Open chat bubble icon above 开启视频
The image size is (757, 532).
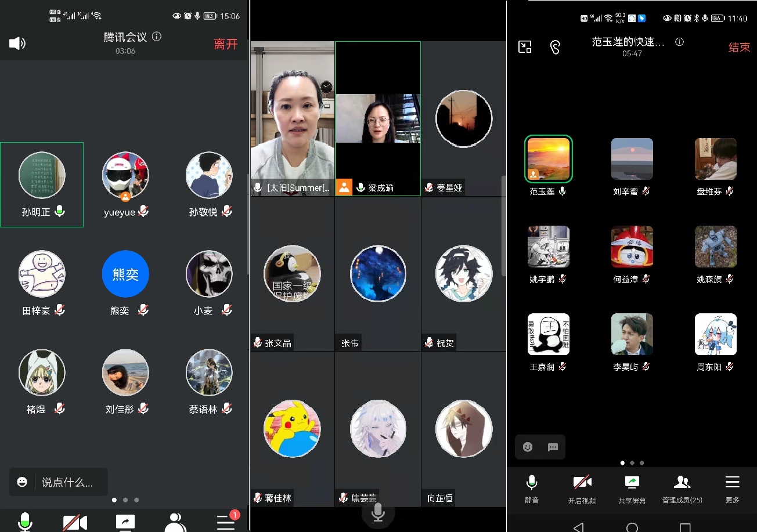553,447
